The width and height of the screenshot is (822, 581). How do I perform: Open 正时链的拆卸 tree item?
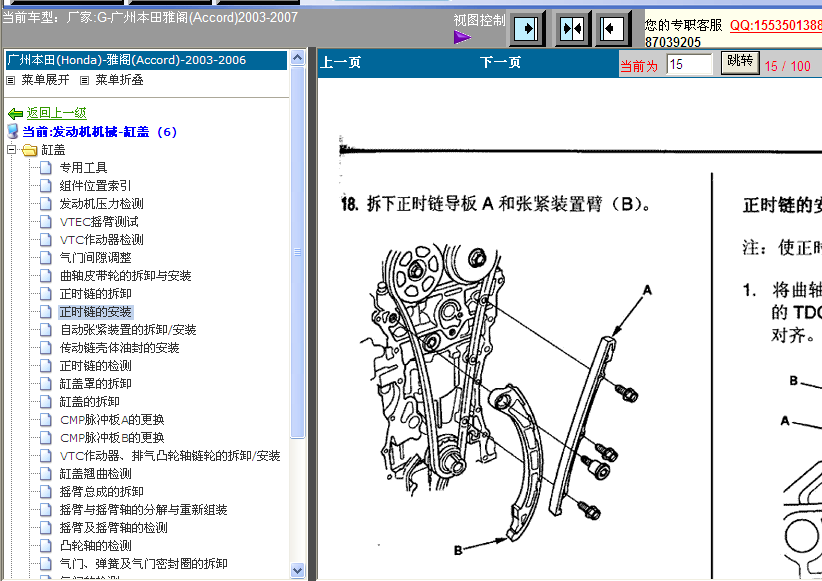(95, 294)
